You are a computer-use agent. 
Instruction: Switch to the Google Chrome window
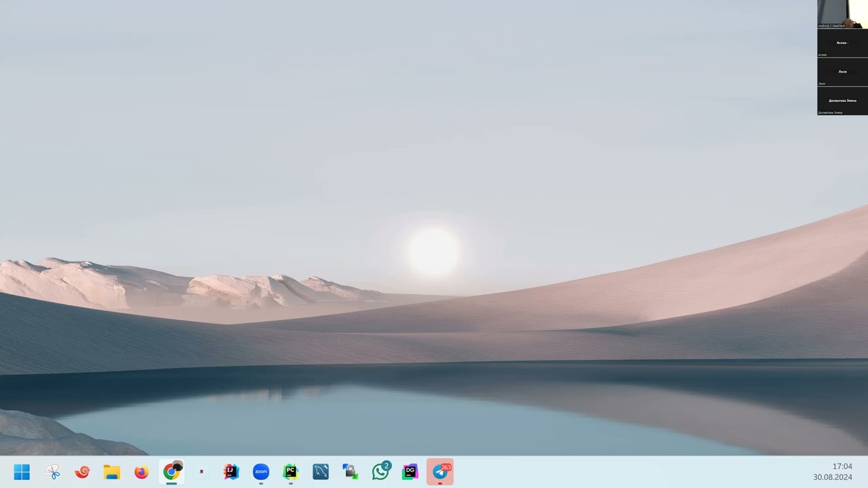tap(172, 472)
